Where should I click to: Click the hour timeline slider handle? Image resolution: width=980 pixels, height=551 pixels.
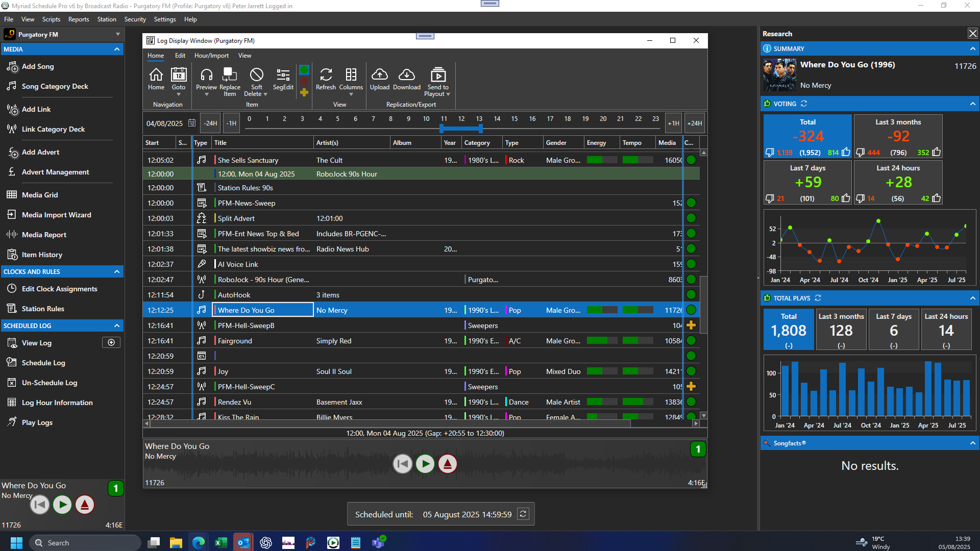[461, 129]
